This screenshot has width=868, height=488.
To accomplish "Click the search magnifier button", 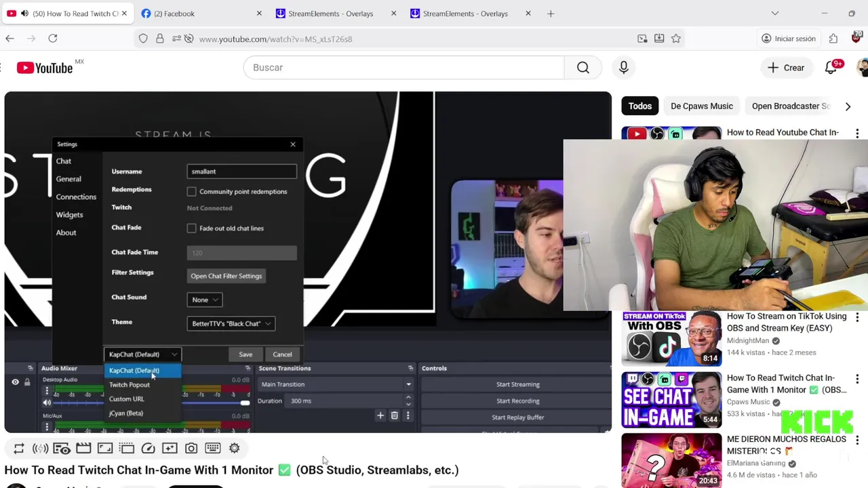I will [x=583, y=67].
